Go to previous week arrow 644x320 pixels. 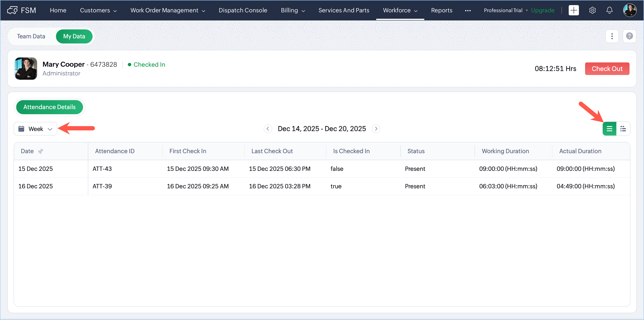[x=268, y=129]
